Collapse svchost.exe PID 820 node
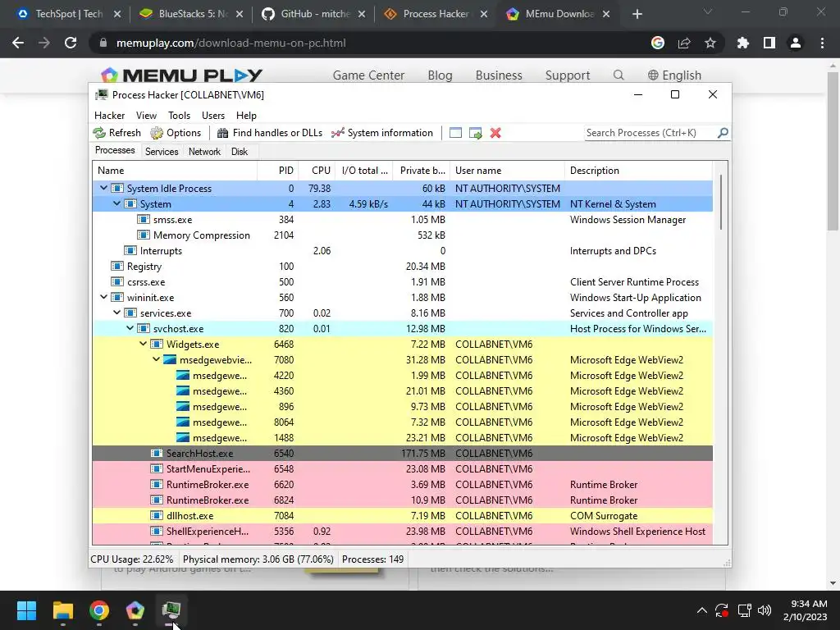 pyautogui.click(x=130, y=328)
